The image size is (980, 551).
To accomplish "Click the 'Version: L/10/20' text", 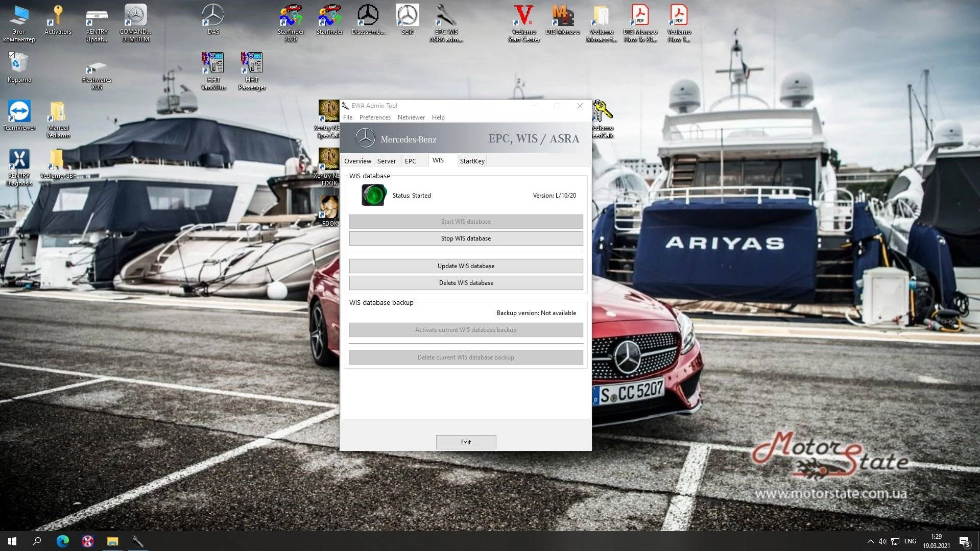I will (x=554, y=196).
